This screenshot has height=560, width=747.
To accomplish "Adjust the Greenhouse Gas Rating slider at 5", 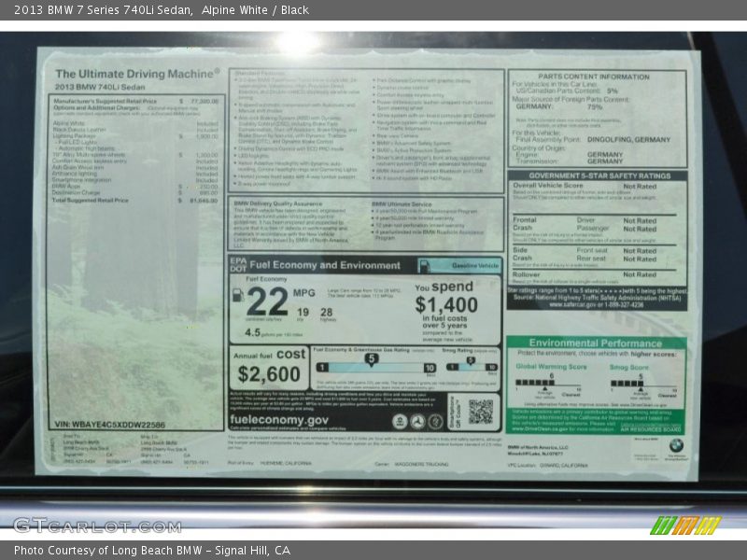I will pos(370,358).
